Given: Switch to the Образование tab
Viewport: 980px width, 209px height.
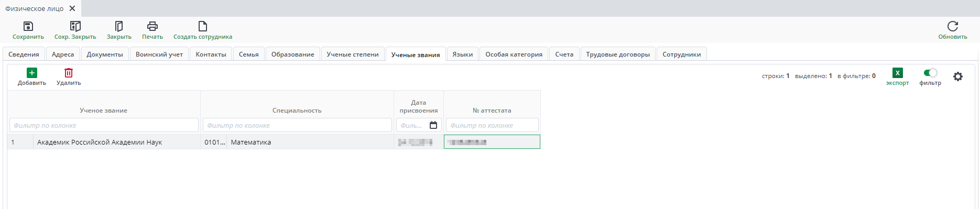Looking at the screenshot, I should (293, 54).
